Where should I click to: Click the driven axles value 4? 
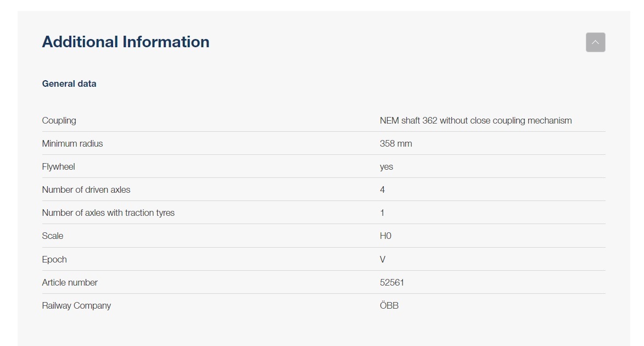click(x=383, y=189)
